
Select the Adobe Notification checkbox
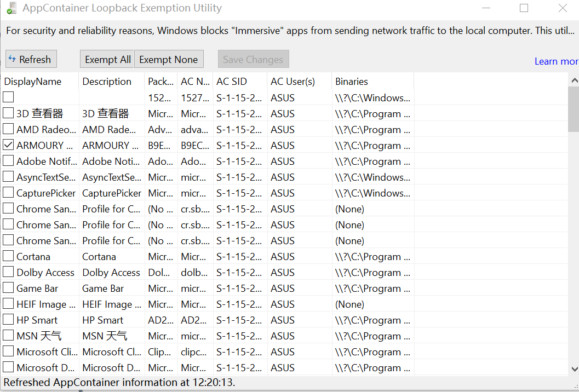[8, 161]
